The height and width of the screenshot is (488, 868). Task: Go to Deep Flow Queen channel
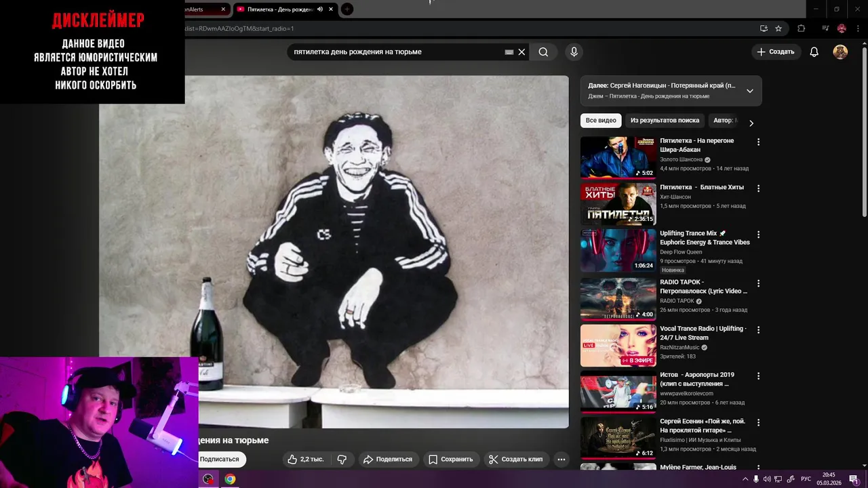(x=681, y=252)
